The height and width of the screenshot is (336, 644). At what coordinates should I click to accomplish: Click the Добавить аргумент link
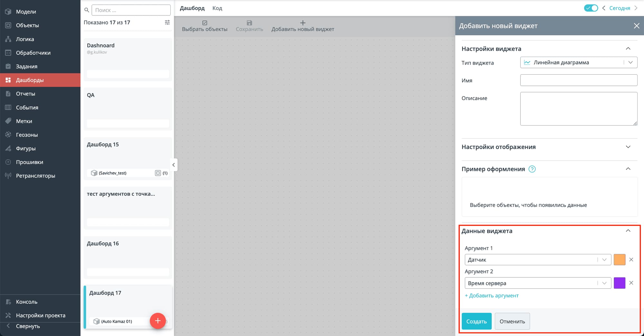pos(492,295)
